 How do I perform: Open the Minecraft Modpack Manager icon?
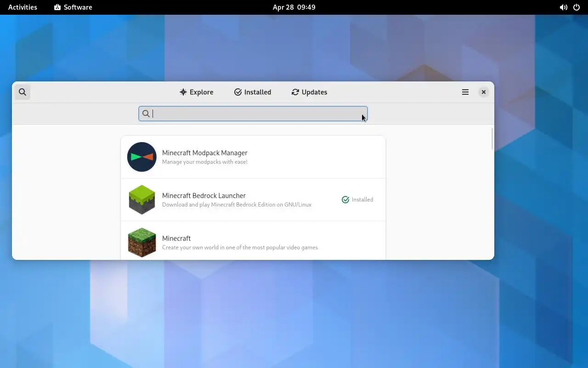tap(142, 157)
